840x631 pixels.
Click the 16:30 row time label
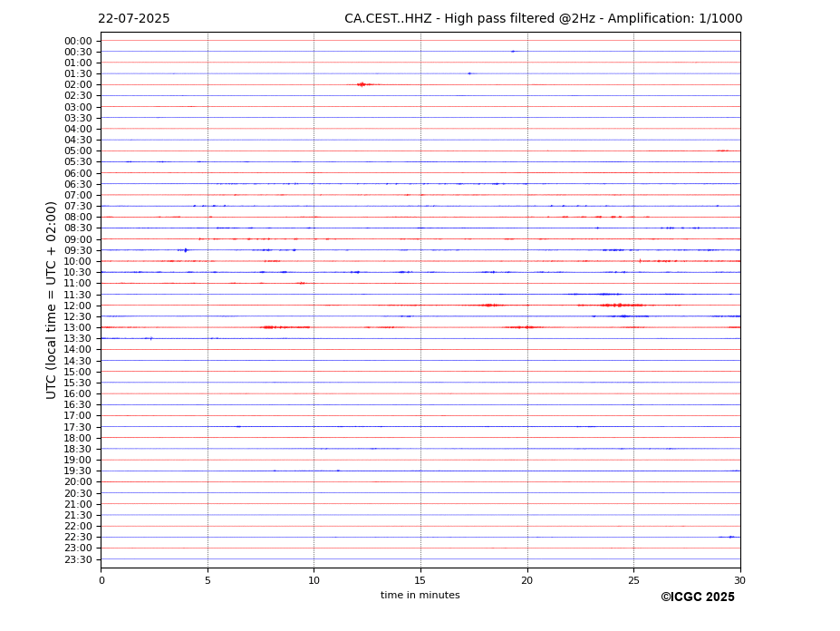coord(78,404)
